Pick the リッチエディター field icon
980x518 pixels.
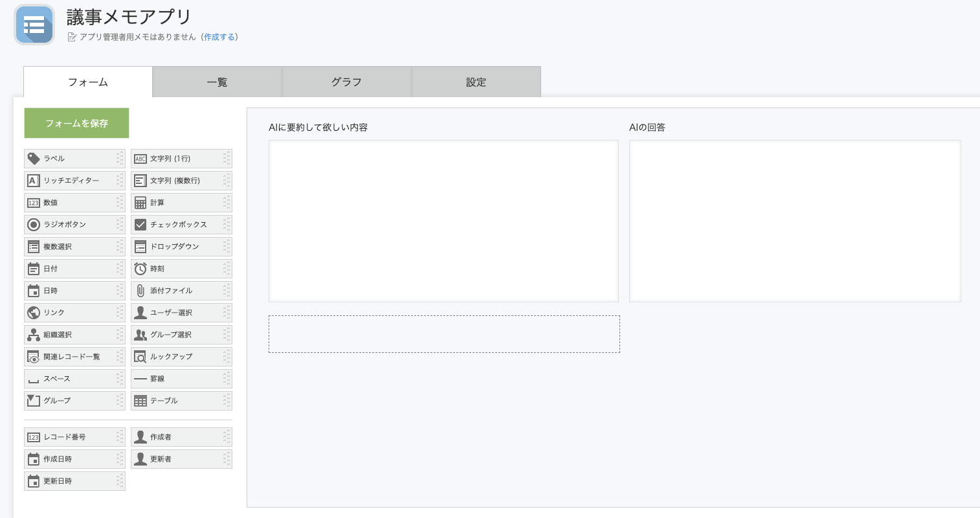click(34, 181)
